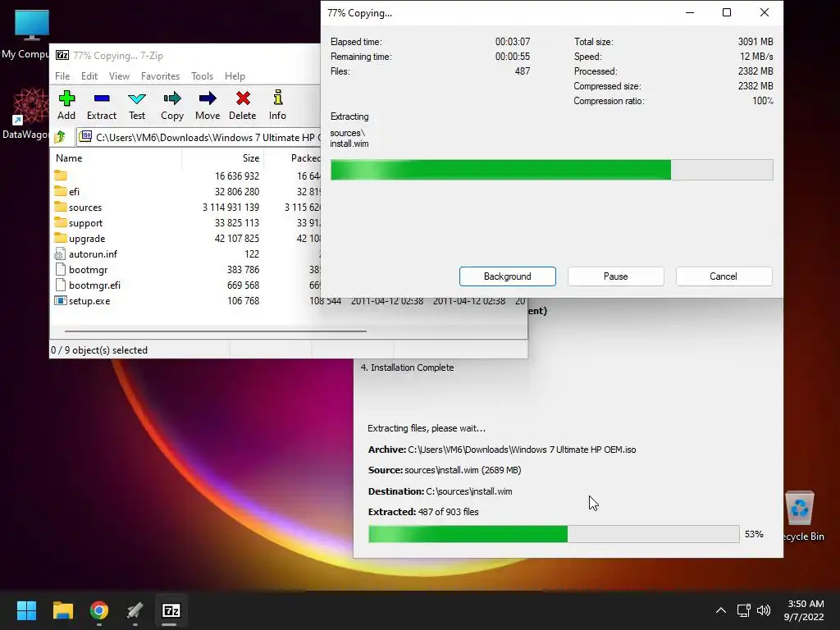Minimize the 77% Copying dialog
The width and height of the screenshot is (840, 630).
point(690,13)
